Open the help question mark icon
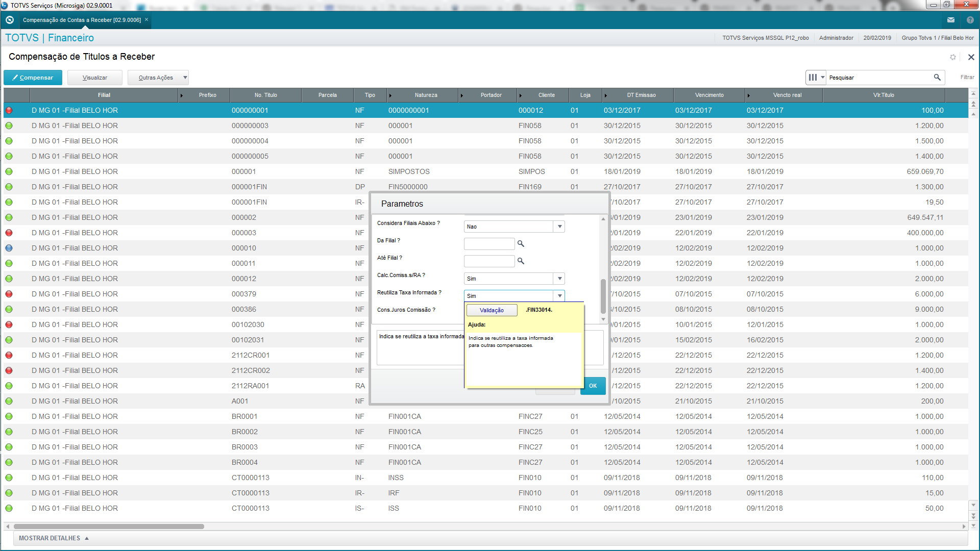Screen dimensions: 980x551 tap(970, 20)
